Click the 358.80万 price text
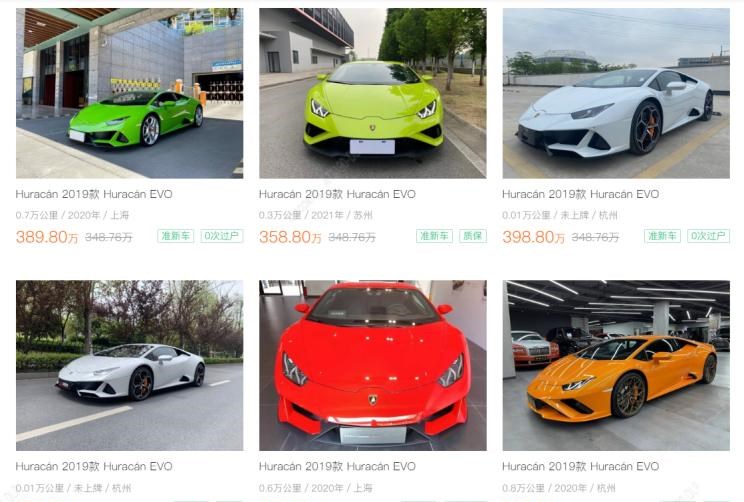 point(290,237)
